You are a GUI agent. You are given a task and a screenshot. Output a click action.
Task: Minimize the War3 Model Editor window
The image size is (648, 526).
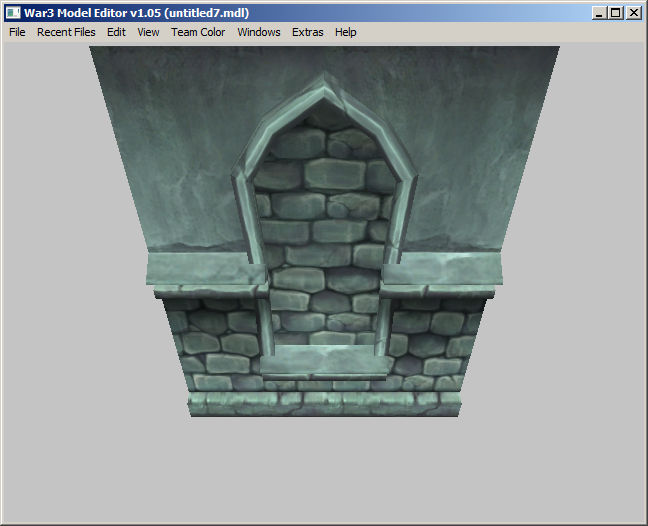[x=600, y=13]
